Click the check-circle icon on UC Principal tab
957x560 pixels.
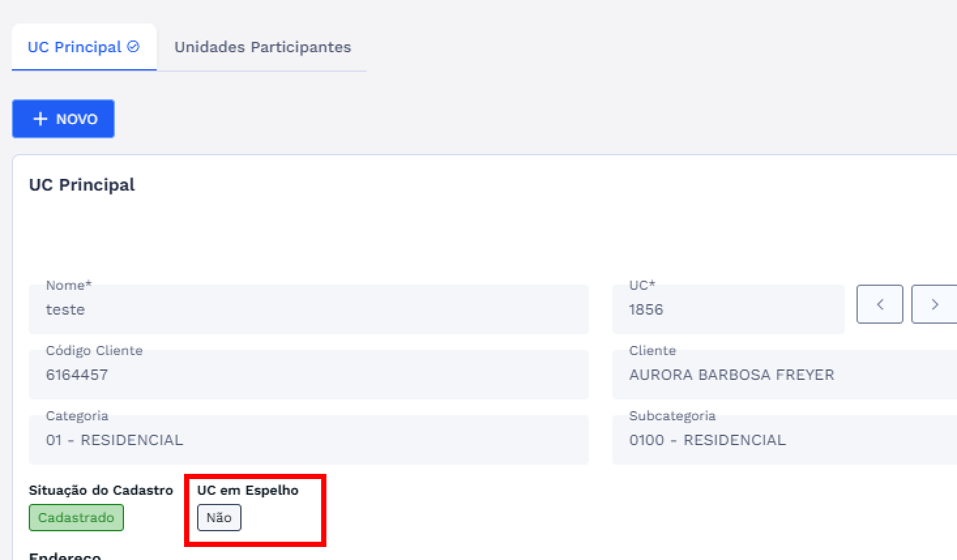pyautogui.click(x=133, y=46)
